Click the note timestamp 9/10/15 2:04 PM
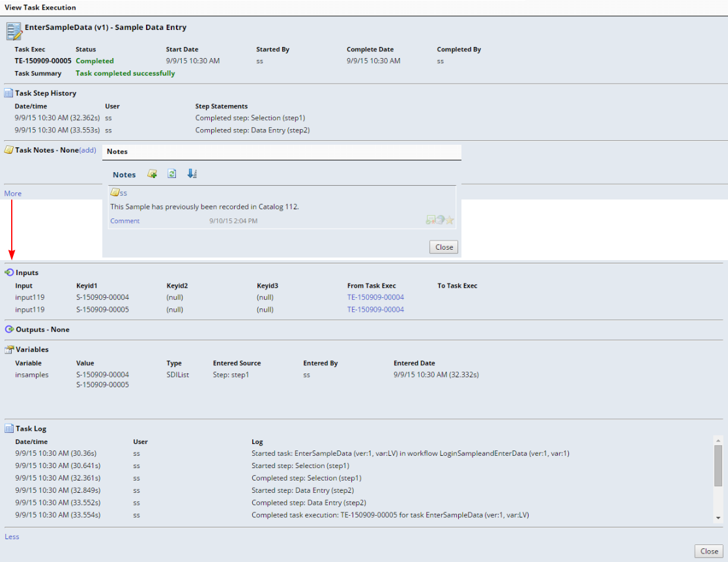The image size is (728, 562). (x=233, y=220)
